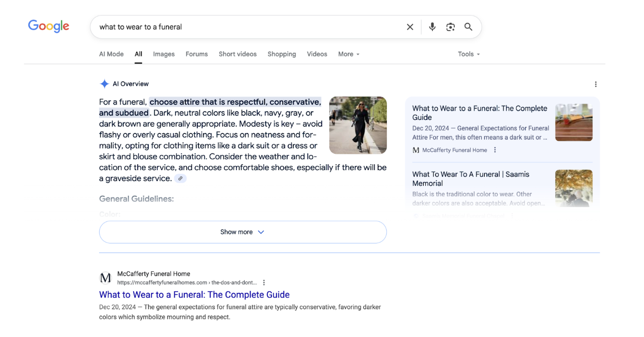Open more options for McCafferty search result
This screenshot has height=337, width=644.
click(264, 283)
